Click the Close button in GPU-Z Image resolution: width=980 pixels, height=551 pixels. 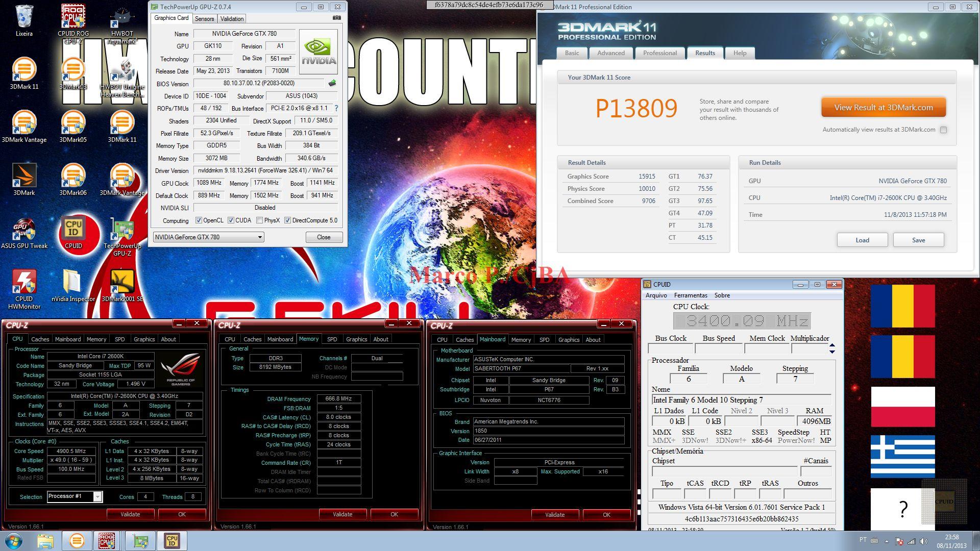coord(324,237)
